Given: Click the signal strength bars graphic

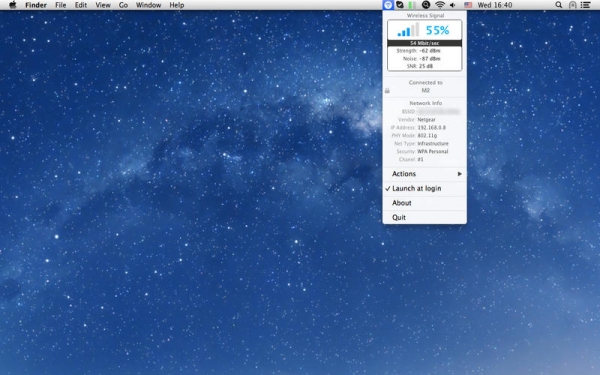Looking at the screenshot, I should click(408, 30).
